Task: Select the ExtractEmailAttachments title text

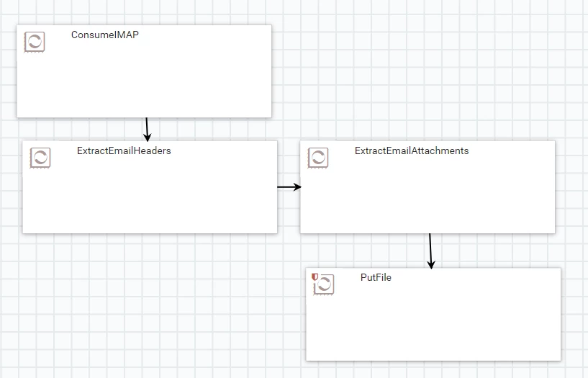Action: [x=412, y=150]
